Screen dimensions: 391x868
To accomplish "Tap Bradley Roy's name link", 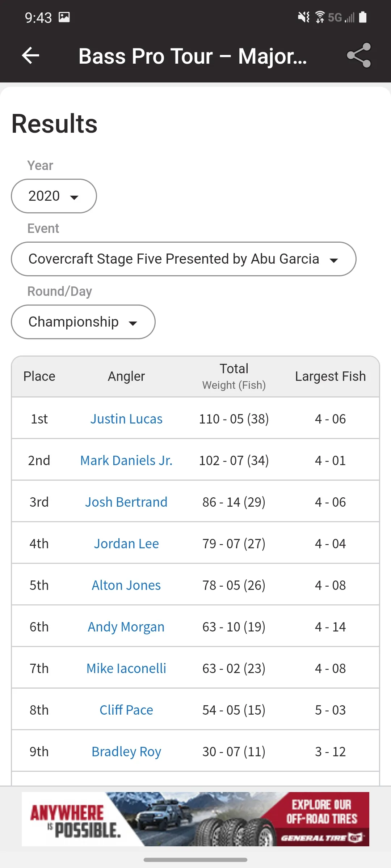I will coord(126,752).
